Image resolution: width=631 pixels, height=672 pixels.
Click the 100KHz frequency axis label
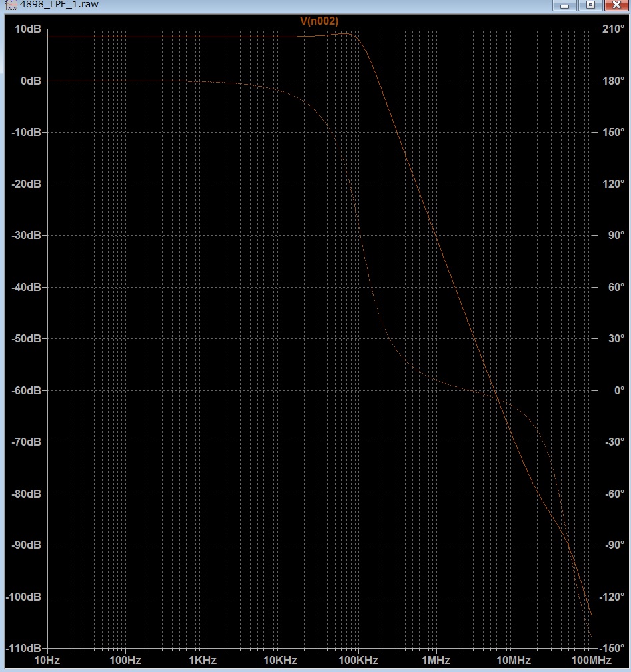click(358, 661)
